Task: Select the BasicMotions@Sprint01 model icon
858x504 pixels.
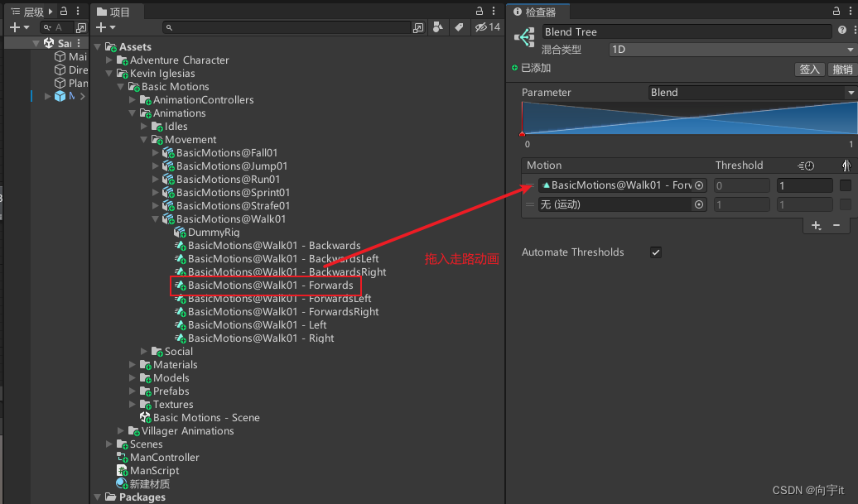Action: [x=169, y=193]
